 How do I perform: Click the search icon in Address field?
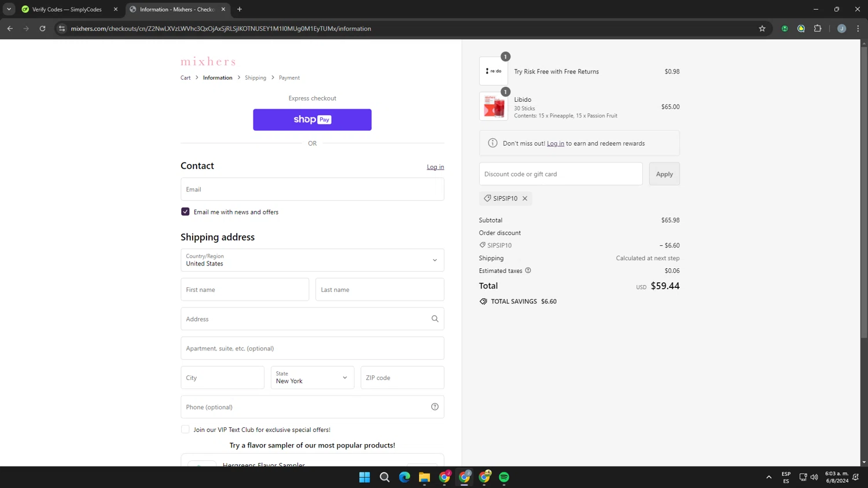435,319
